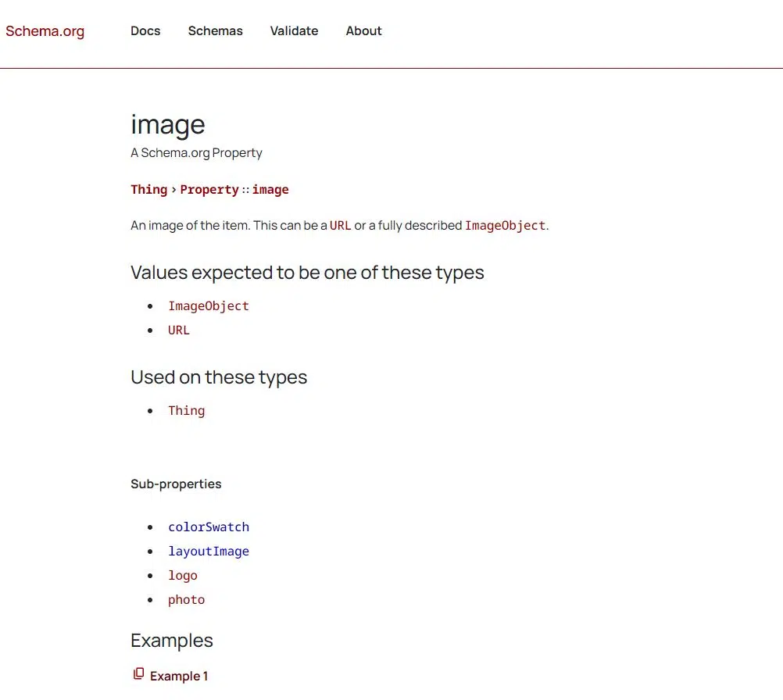Open Thing under Used on these types

point(186,411)
